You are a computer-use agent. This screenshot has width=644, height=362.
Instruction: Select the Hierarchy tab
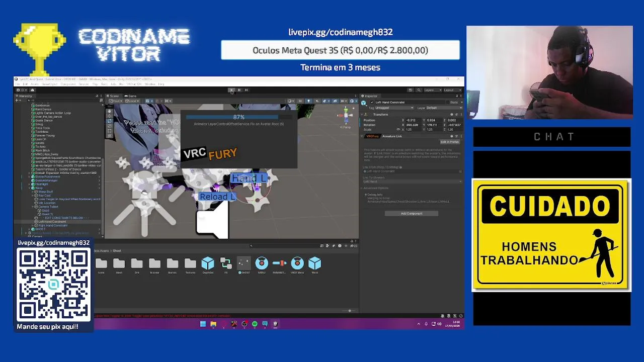click(25, 96)
